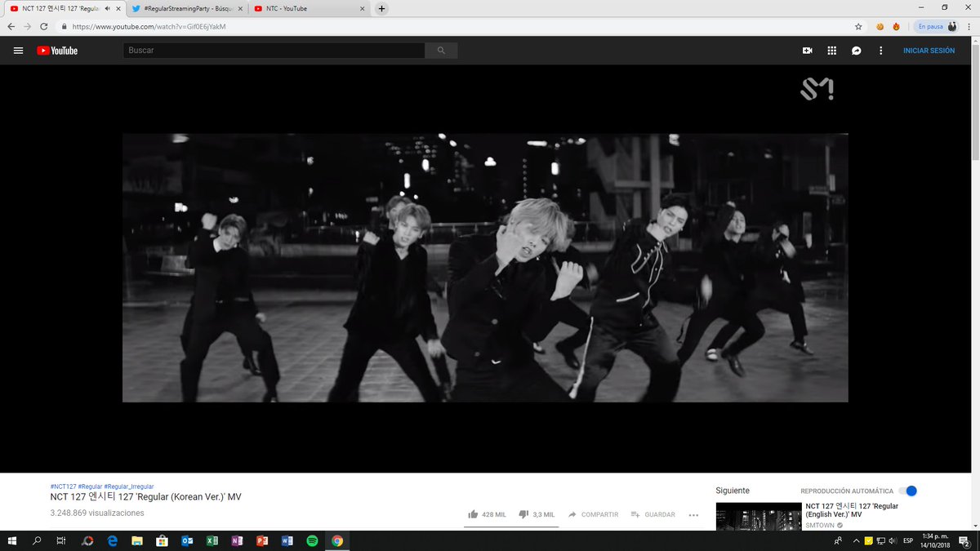
Task: Click INICIAR SESIÓN link
Action: point(929,51)
